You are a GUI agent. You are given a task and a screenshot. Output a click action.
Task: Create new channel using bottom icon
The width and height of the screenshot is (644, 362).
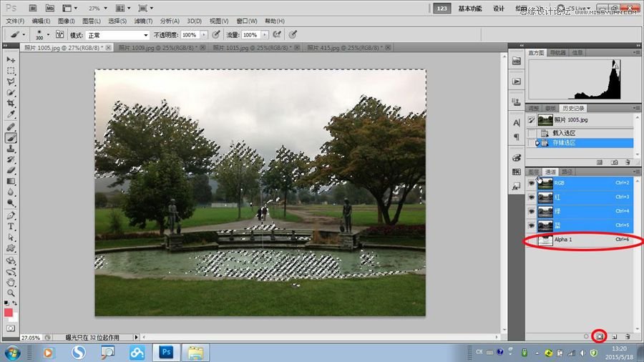(x=614, y=336)
